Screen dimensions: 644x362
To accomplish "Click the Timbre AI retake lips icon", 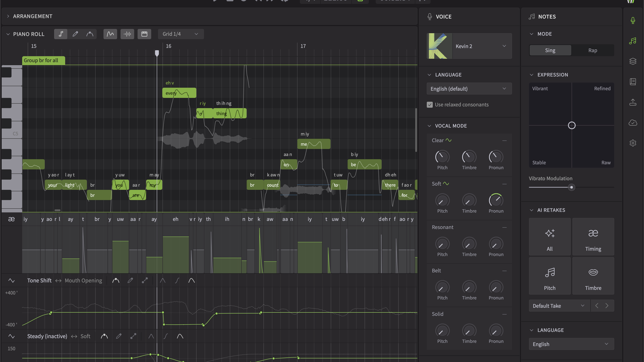I will pyautogui.click(x=593, y=276).
